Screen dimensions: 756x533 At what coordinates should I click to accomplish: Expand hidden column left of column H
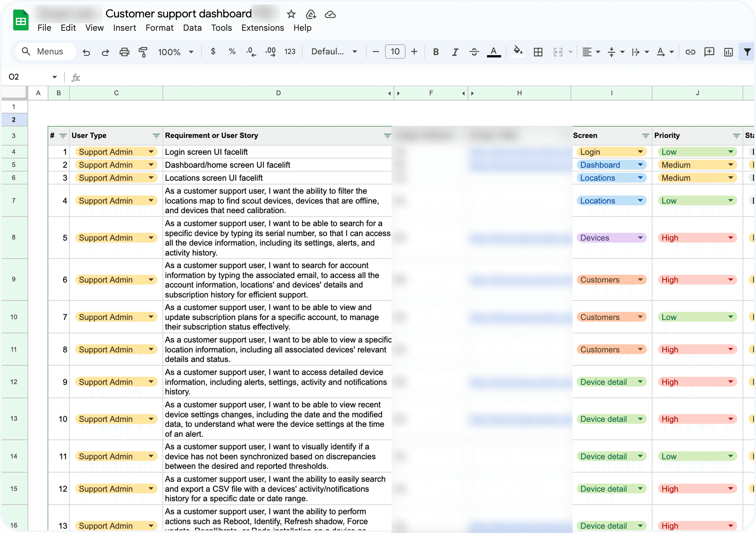472,93
